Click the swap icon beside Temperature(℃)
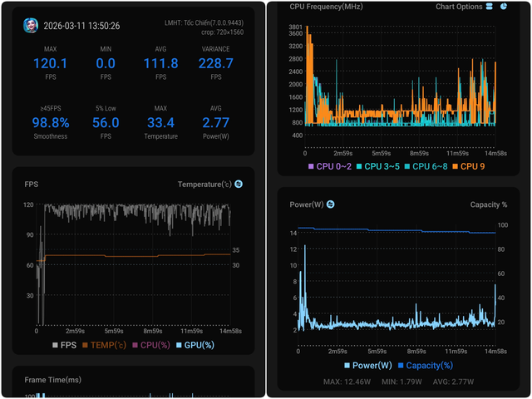The height and width of the screenshot is (399, 532). [239, 184]
